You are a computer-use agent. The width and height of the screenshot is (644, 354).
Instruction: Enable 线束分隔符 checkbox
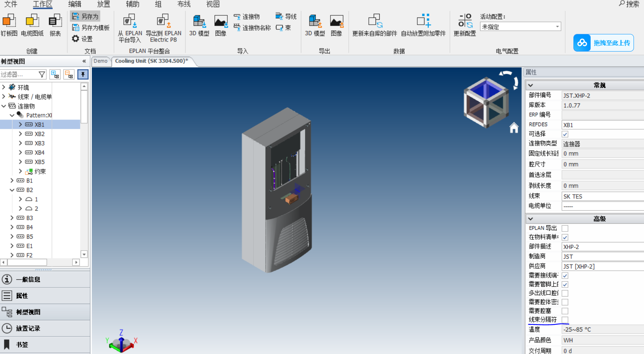[565, 320]
